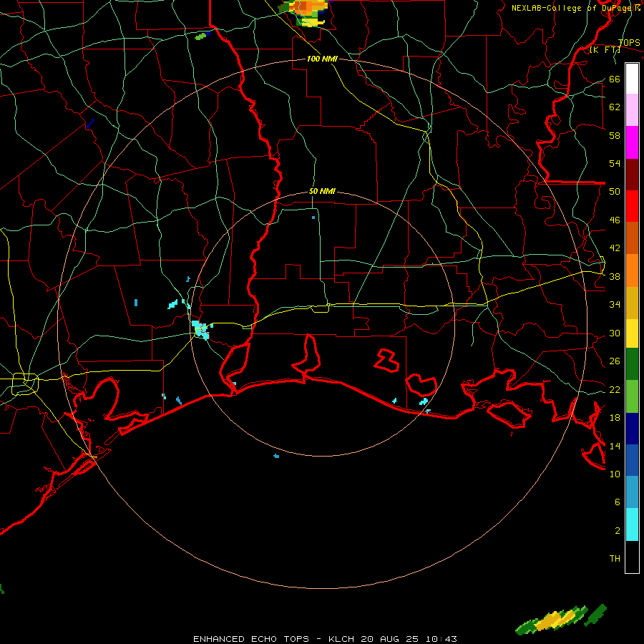This screenshot has height=644, width=644.
Task: Click the 18 value on the scale
Action: click(x=615, y=418)
